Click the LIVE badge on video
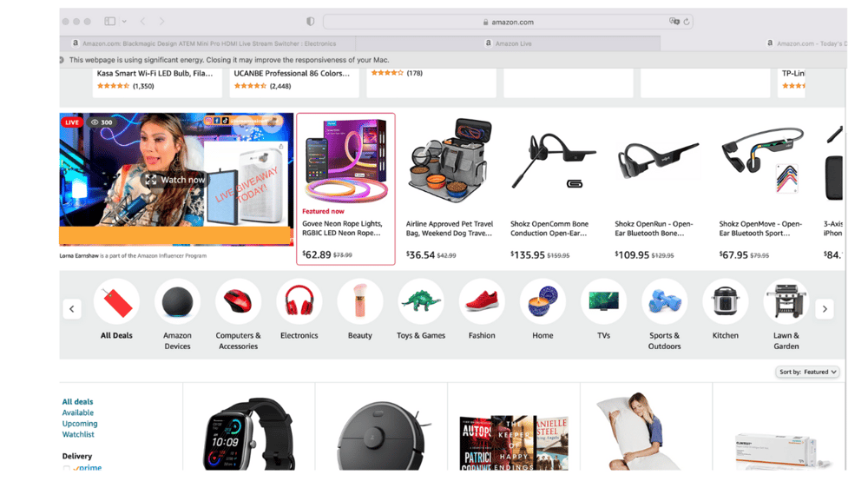Image resolution: width=868 pixels, height=488 pixels. (x=72, y=122)
